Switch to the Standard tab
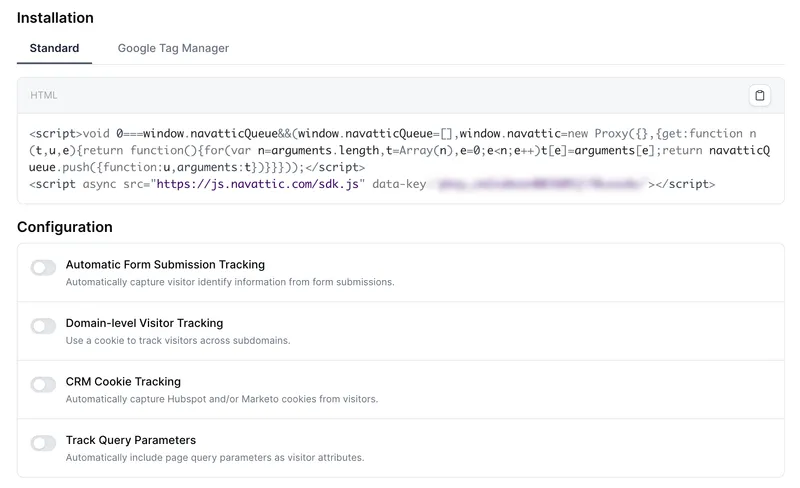The image size is (800, 488). pyautogui.click(x=54, y=48)
